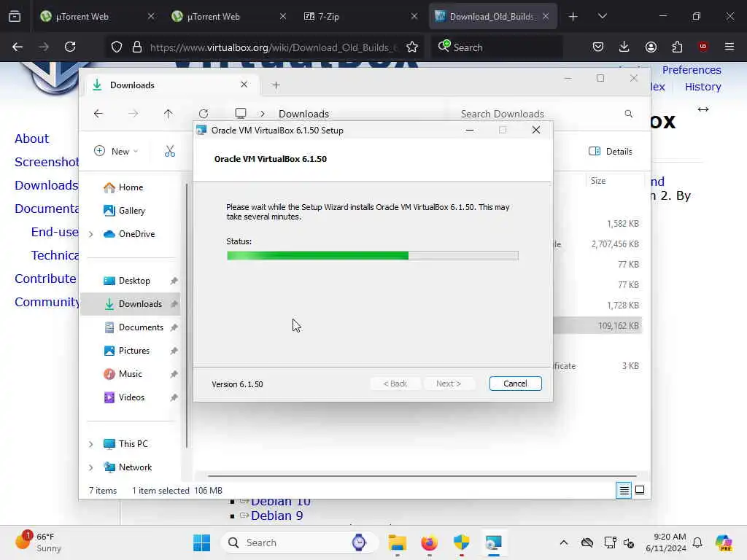Go up one folder level in Explorer
Image resolution: width=747 pixels, height=560 pixels.
pos(169,113)
